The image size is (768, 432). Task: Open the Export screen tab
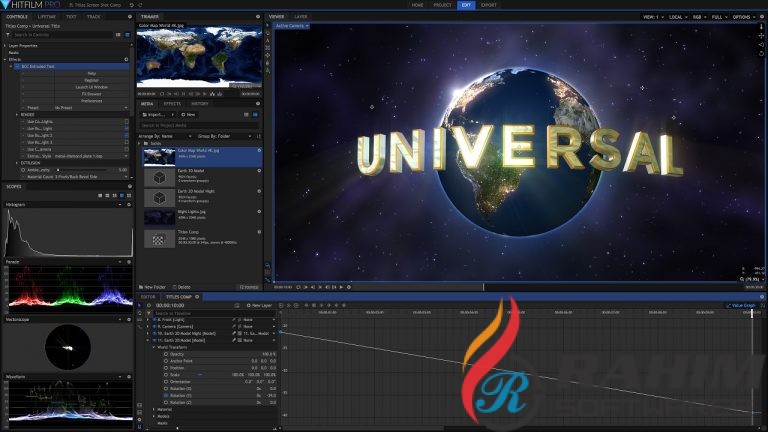click(x=488, y=5)
